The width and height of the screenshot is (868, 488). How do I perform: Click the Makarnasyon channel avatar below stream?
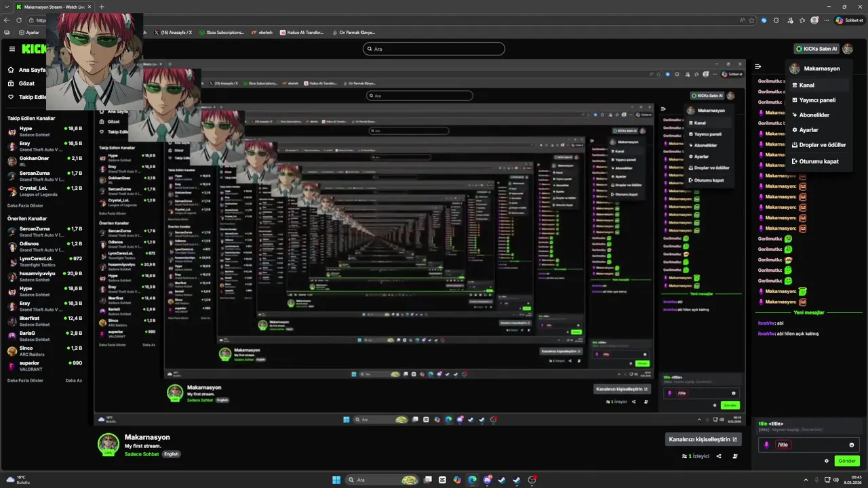coord(108,444)
